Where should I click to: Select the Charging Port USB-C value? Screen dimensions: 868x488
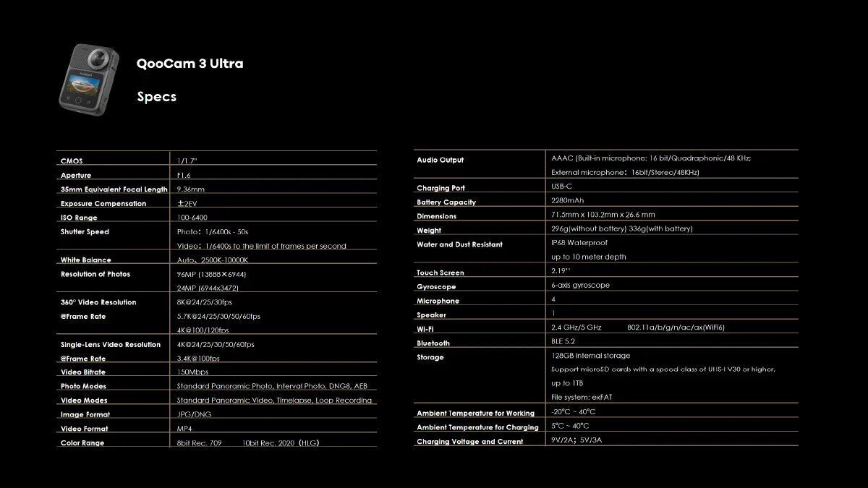561,187
